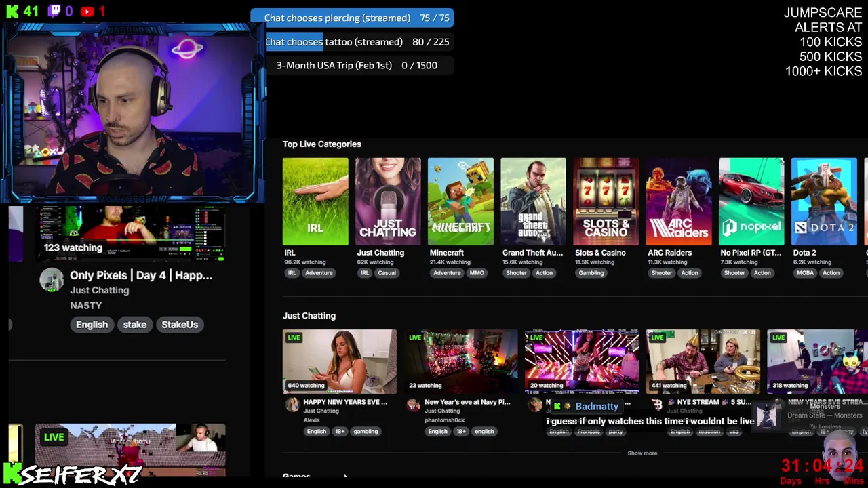The width and height of the screenshot is (868, 488).
Task: Open the Dota 2 category artwork
Action: click(x=824, y=201)
